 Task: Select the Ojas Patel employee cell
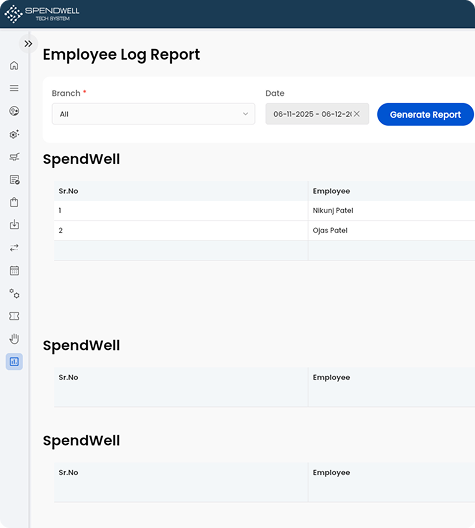click(392, 231)
